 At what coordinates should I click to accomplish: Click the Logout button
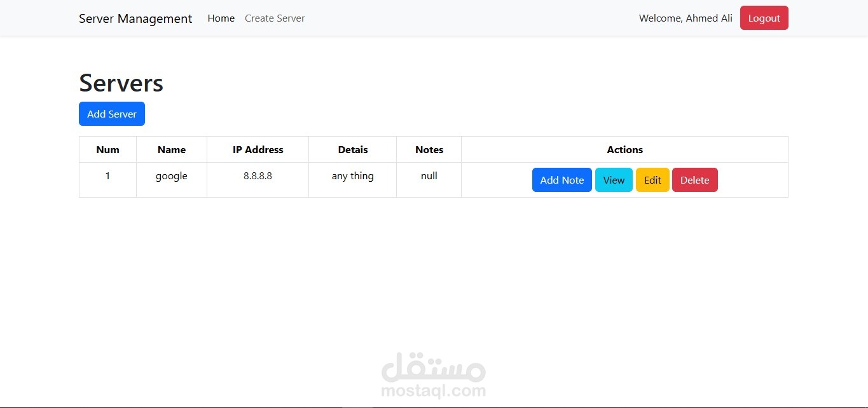pos(764,18)
